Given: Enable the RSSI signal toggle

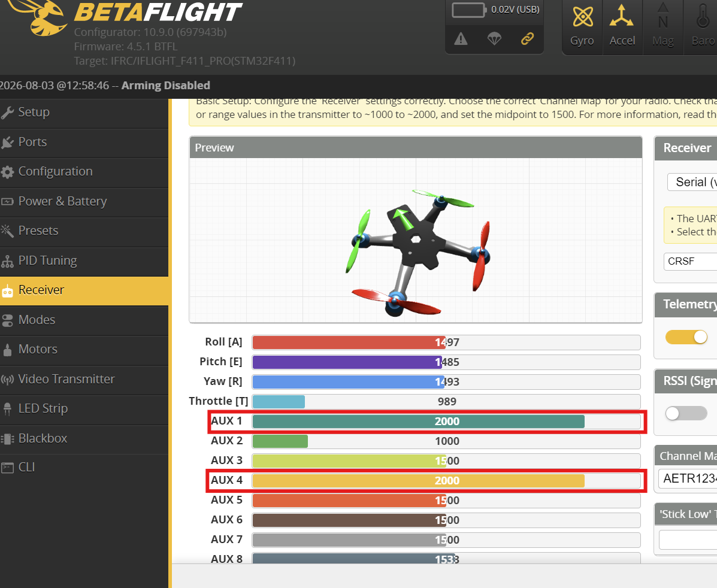Looking at the screenshot, I should pos(686,413).
